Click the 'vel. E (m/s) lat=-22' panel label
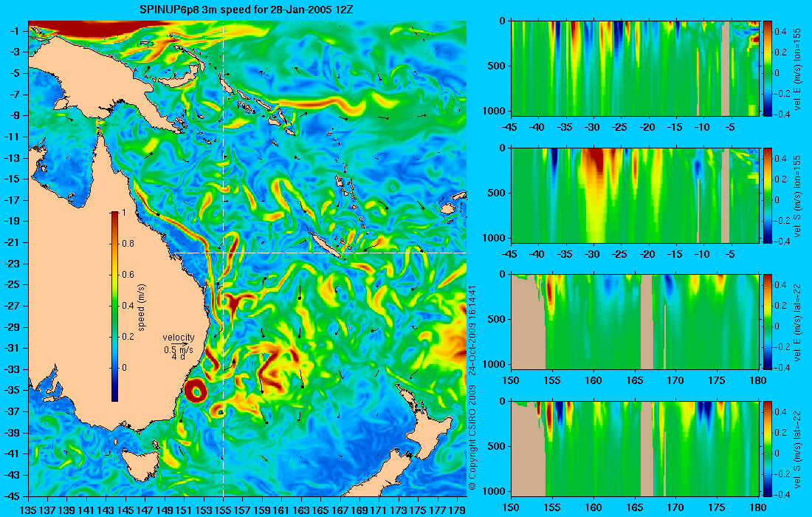The image size is (812, 517). [x=797, y=322]
